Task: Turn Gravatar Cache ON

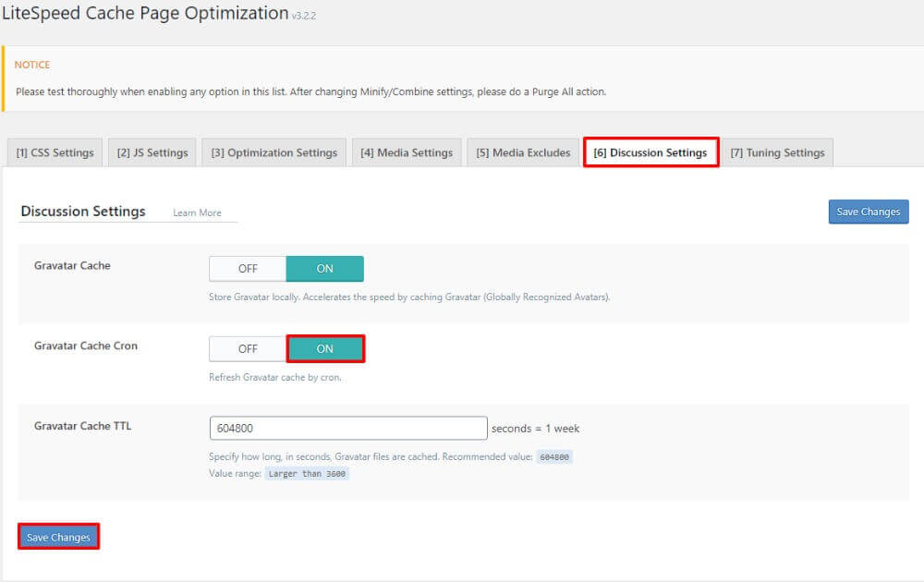Action: (324, 269)
